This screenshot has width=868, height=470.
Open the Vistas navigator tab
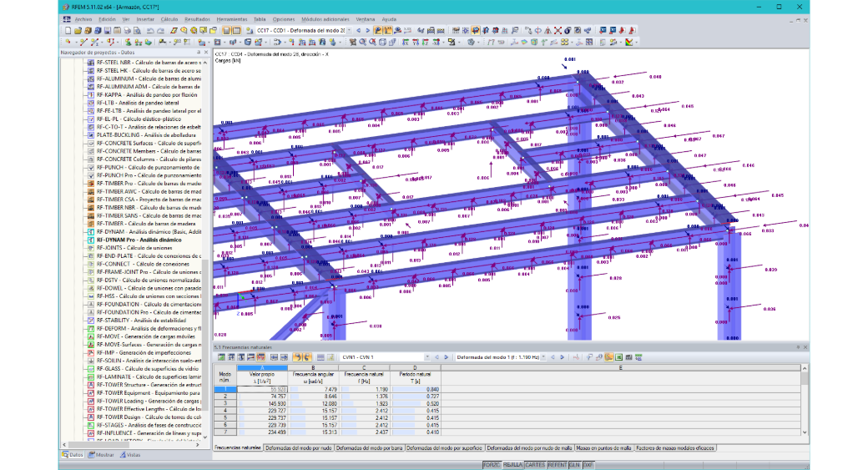point(131,455)
